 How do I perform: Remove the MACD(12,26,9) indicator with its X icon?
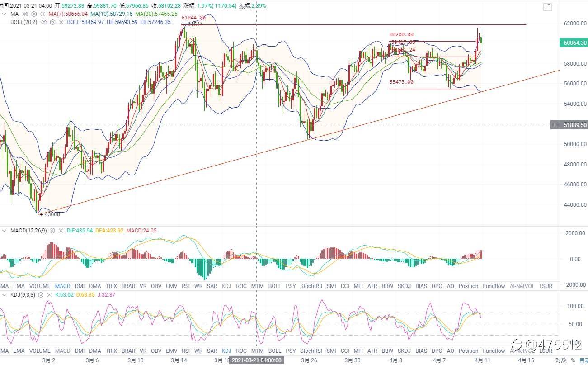[60, 231]
